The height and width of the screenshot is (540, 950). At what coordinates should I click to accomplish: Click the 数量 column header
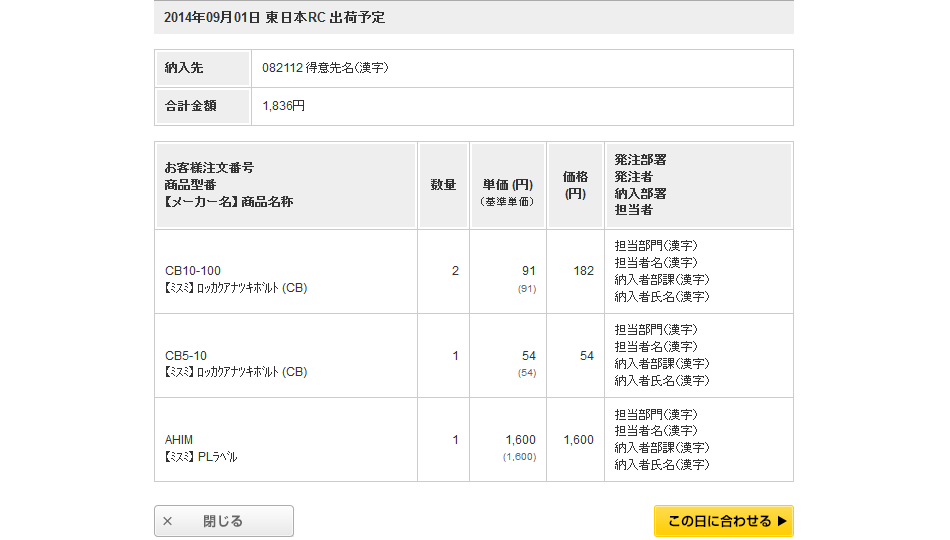pyautogui.click(x=443, y=185)
